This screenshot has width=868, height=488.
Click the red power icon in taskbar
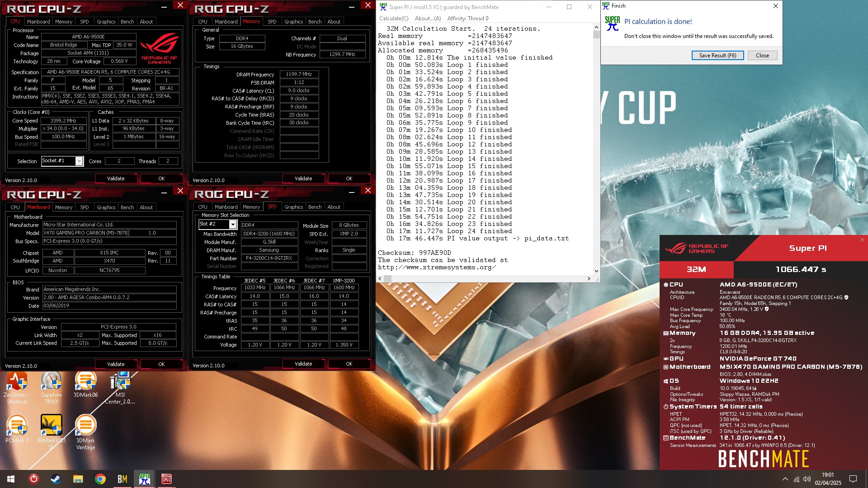[x=33, y=479]
